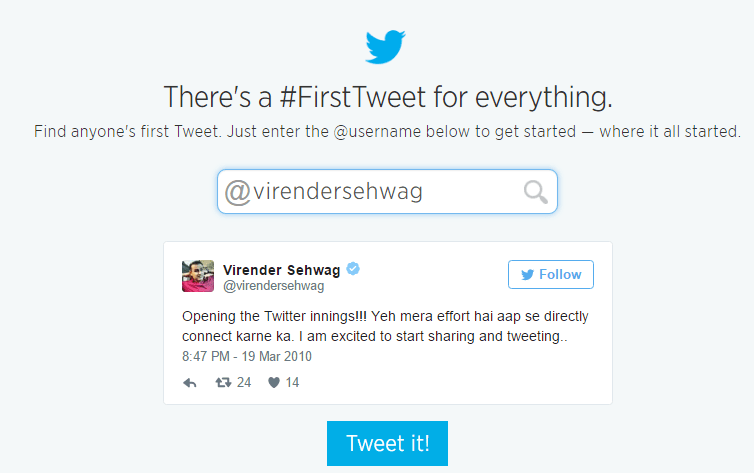Click the bird icon inside the Follow button
The image size is (754, 473).
click(528, 274)
